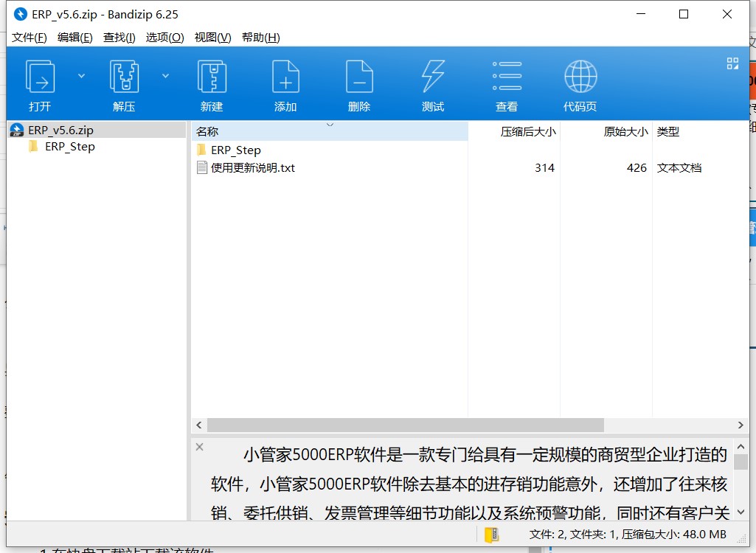Expand the dropdown arrow next to 打开
The width and height of the screenshot is (756, 553).
[82, 75]
